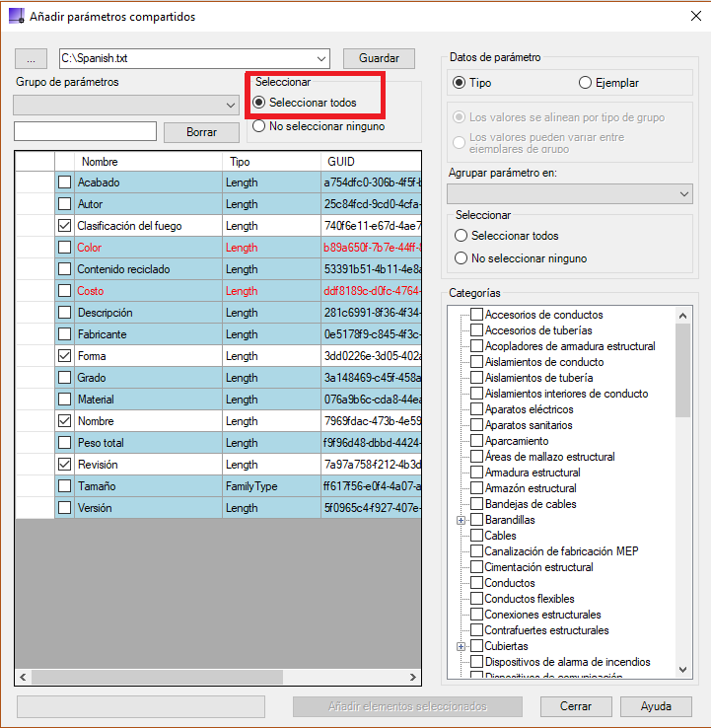
Task: Check Dispositivos de alarma de incendios category
Action: [x=476, y=662]
